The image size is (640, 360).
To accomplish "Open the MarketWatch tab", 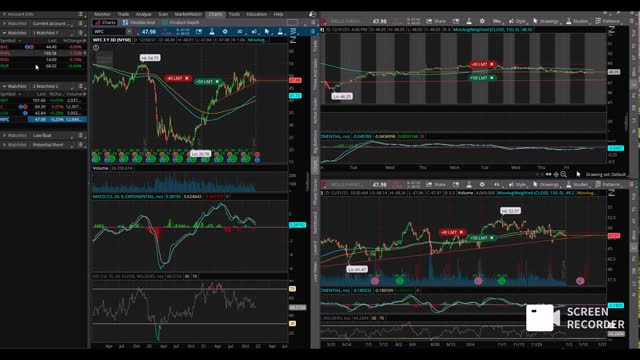I will pos(188,14).
